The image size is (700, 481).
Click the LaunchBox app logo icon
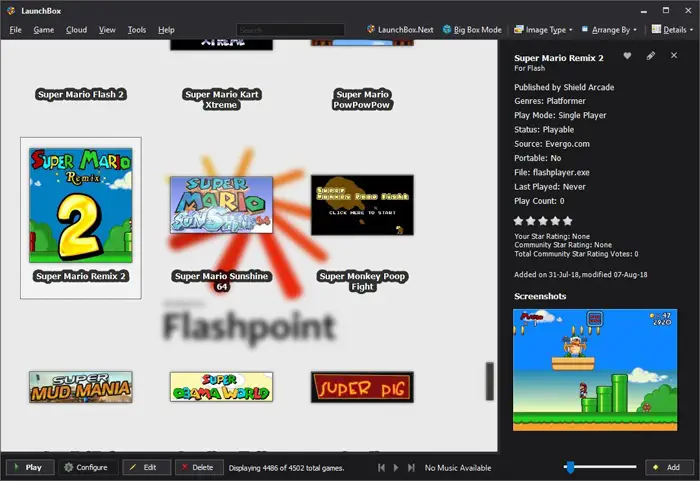(11, 10)
